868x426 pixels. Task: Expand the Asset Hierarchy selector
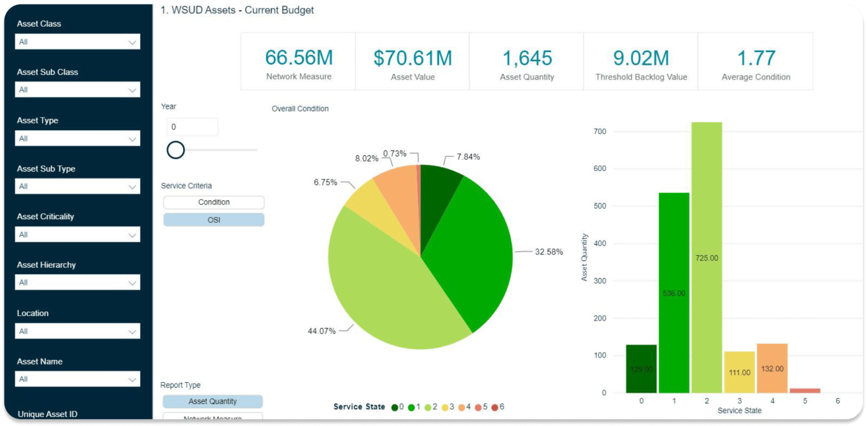pyautogui.click(x=77, y=282)
